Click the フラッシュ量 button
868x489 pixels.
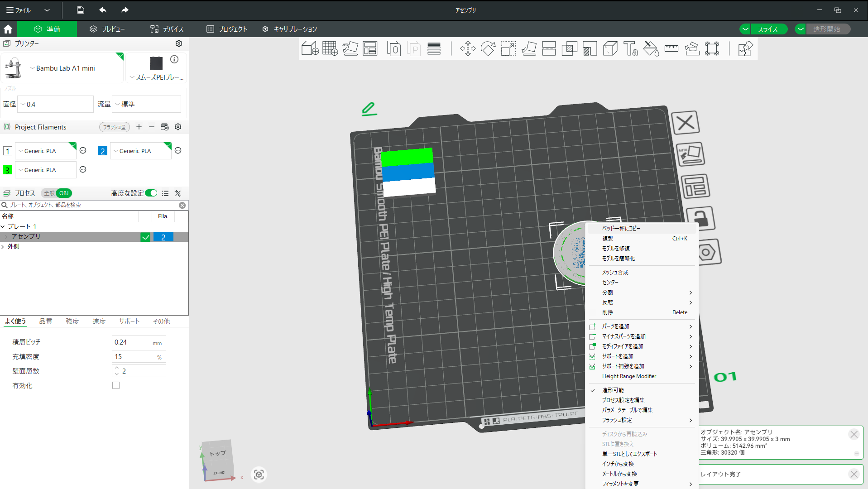114,127
